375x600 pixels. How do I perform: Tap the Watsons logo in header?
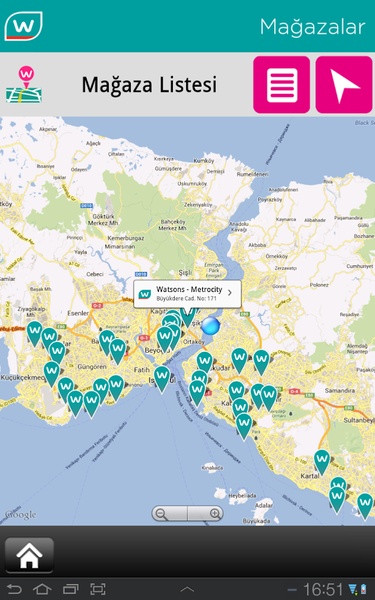(23, 26)
